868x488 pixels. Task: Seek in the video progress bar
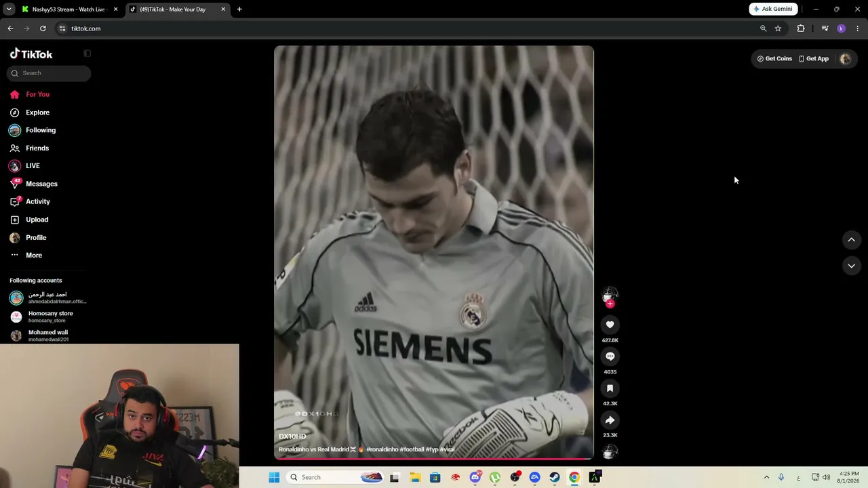coord(434,459)
